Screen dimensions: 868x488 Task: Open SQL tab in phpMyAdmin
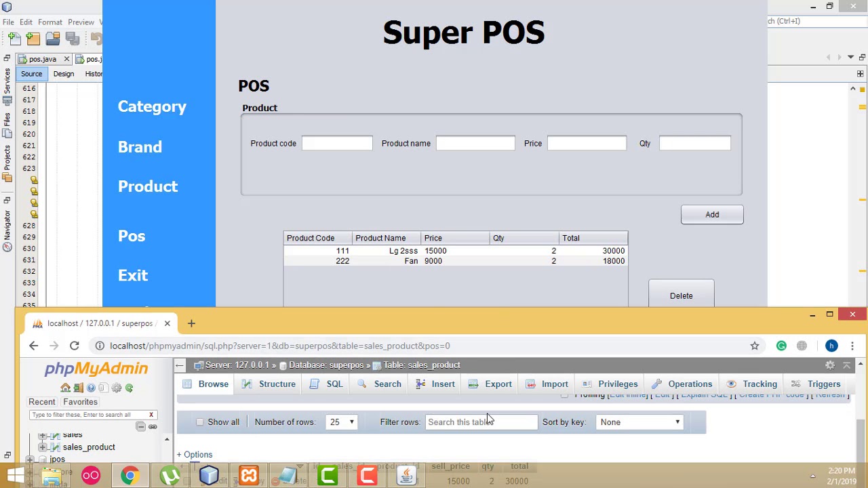(x=327, y=384)
